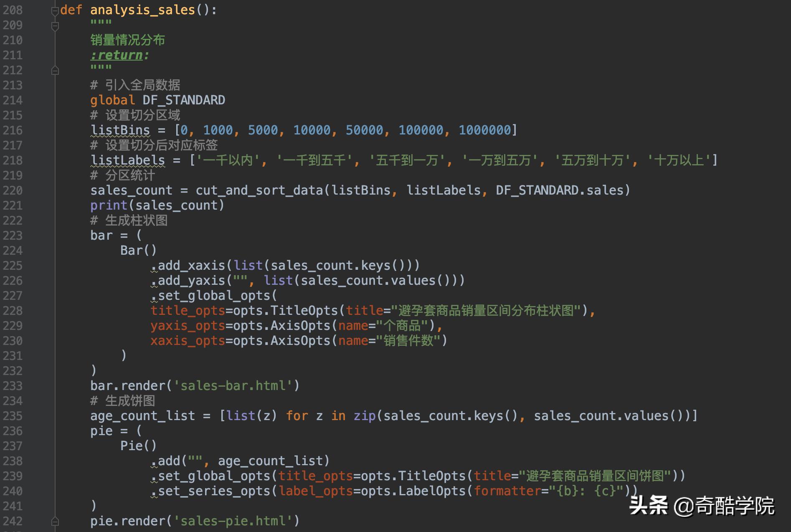Click the title_opts keyword on line 228

188,311
